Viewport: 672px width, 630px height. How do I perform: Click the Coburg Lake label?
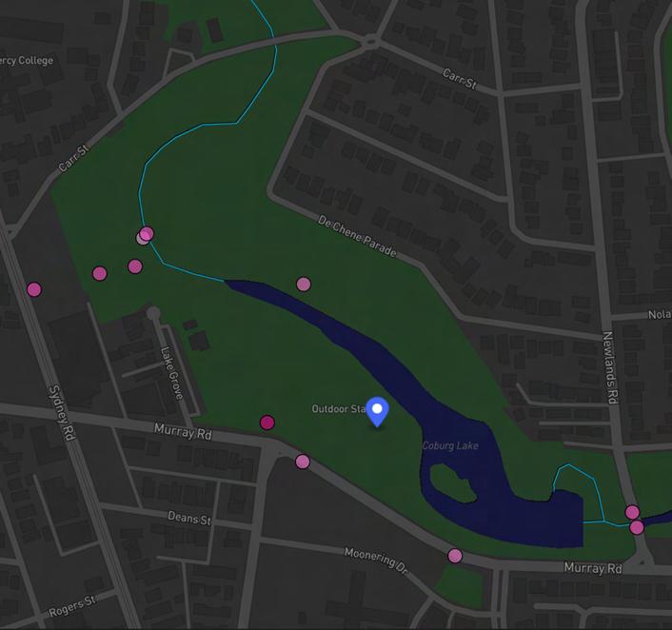450,445
